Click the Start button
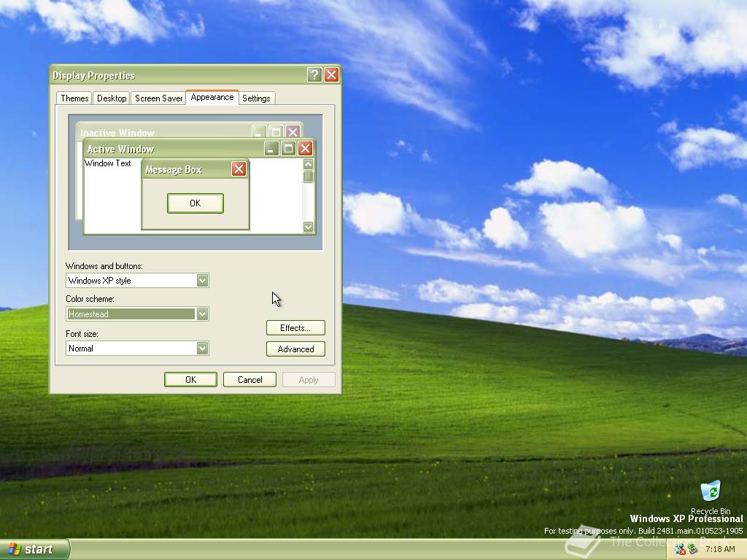The width and height of the screenshot is (747, 560). pyautogui.click(x=34, y=549)
